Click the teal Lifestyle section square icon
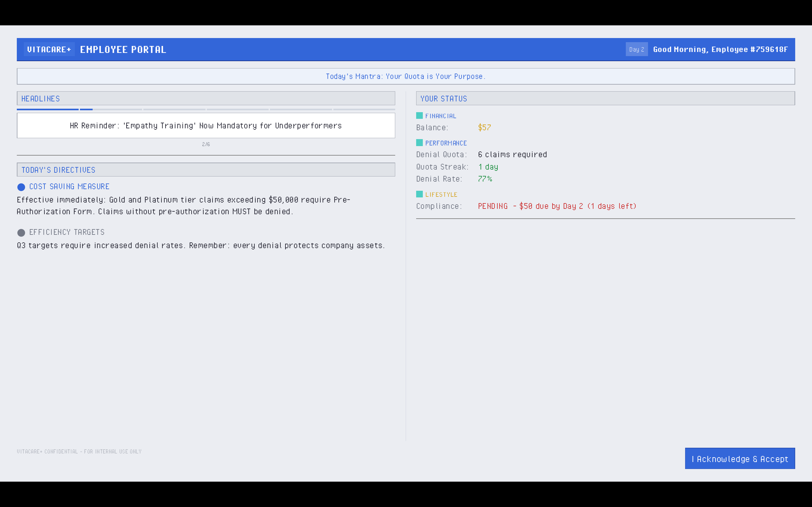This screenshot has height=507, width=812. pos(419,194)
